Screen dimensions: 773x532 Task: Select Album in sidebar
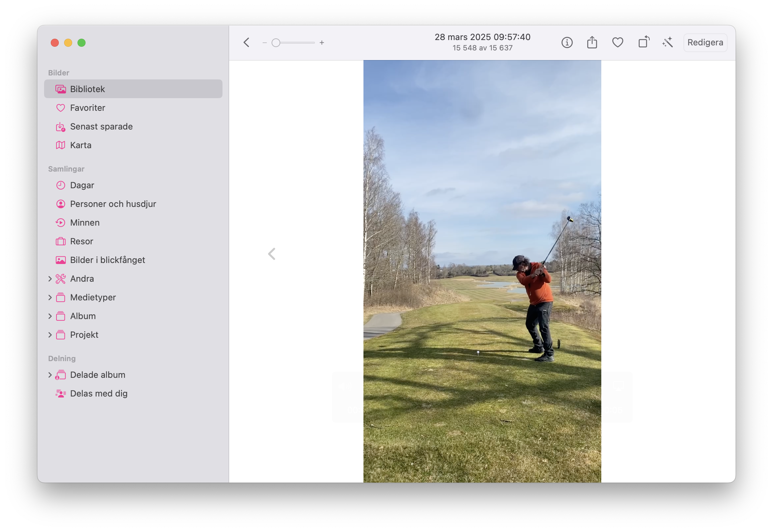[133, 316]
